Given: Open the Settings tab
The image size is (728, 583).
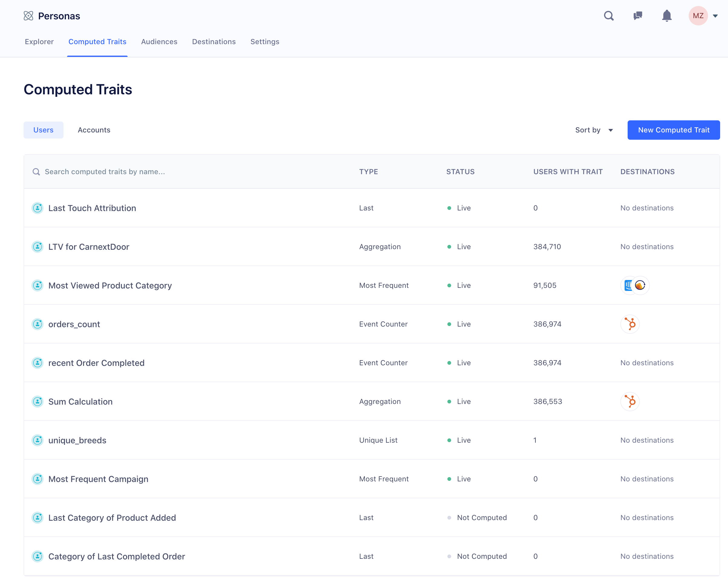Looking at the screenshot, I should pyautogui.click(x=265, y=41).
